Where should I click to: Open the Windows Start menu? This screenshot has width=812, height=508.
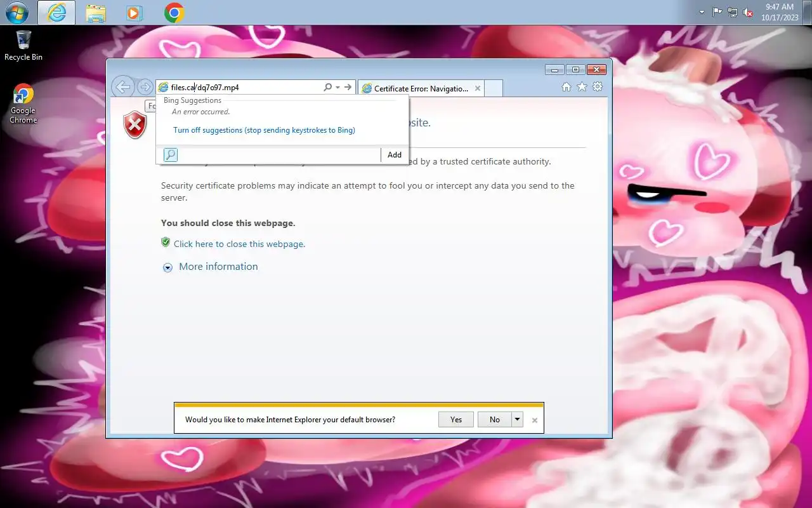tap(16, 12)
